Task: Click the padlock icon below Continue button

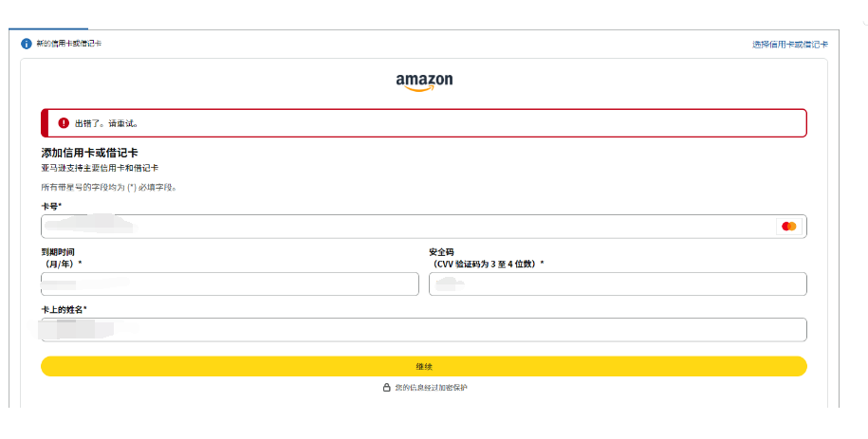Action: [386, 388]
